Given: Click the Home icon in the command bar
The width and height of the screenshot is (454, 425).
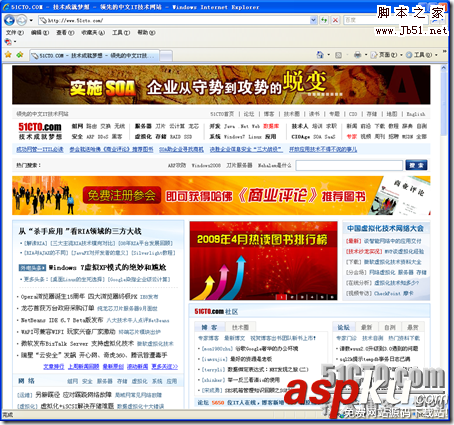Looking at the screenshot, I should pos(320,55).
